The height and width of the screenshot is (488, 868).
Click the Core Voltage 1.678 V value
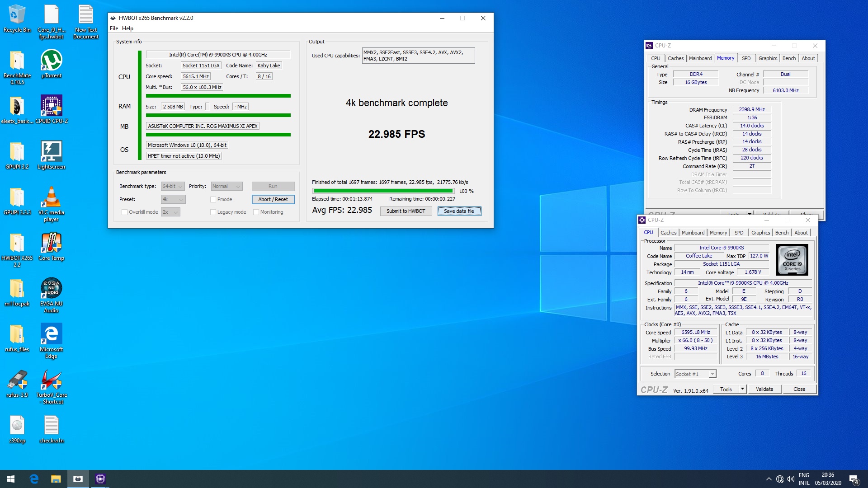tap(753, 272)
